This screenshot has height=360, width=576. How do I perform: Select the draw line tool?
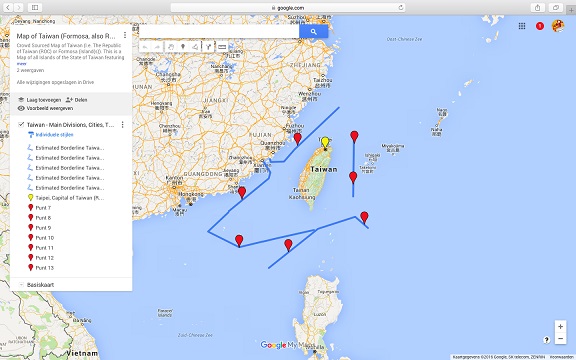195,47
